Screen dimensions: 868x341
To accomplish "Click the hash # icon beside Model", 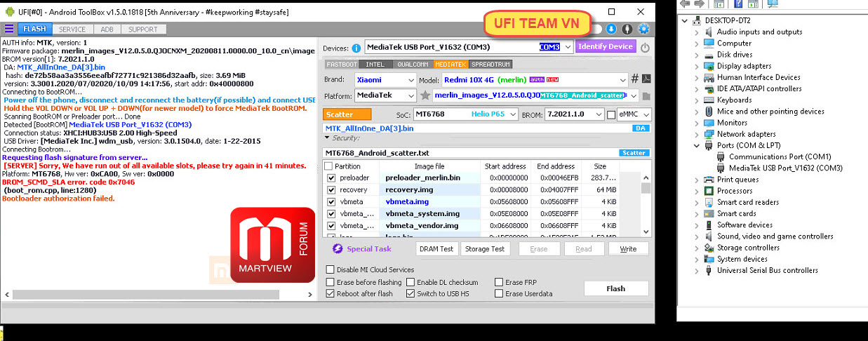I will [635, 79].
